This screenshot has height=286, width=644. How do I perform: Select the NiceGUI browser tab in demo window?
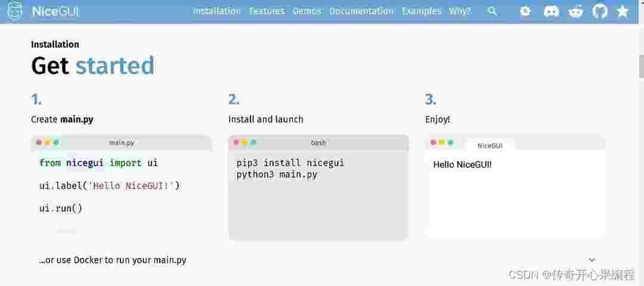[490, 145]
